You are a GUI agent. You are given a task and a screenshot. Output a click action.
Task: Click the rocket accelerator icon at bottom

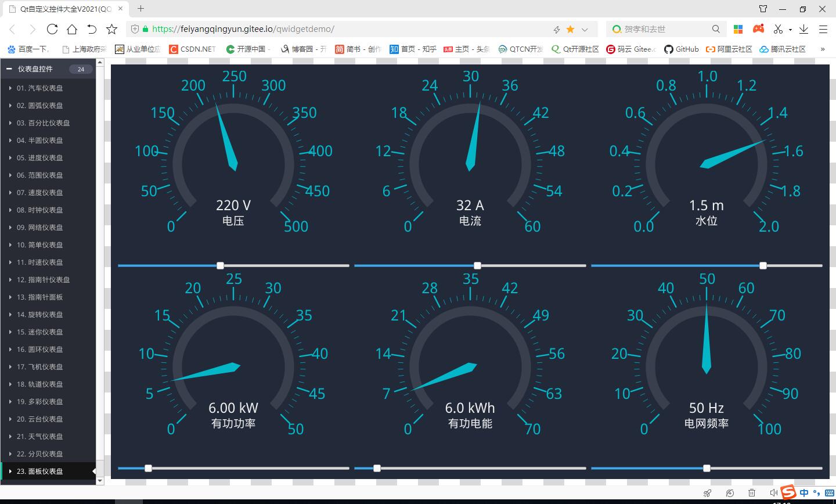point(707,493)
